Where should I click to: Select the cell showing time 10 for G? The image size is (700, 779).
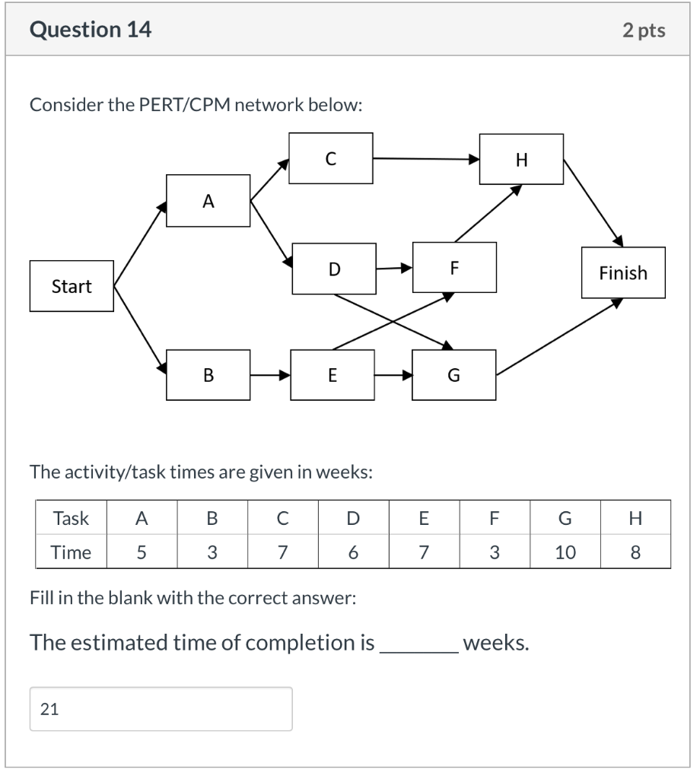pos(565,552)
